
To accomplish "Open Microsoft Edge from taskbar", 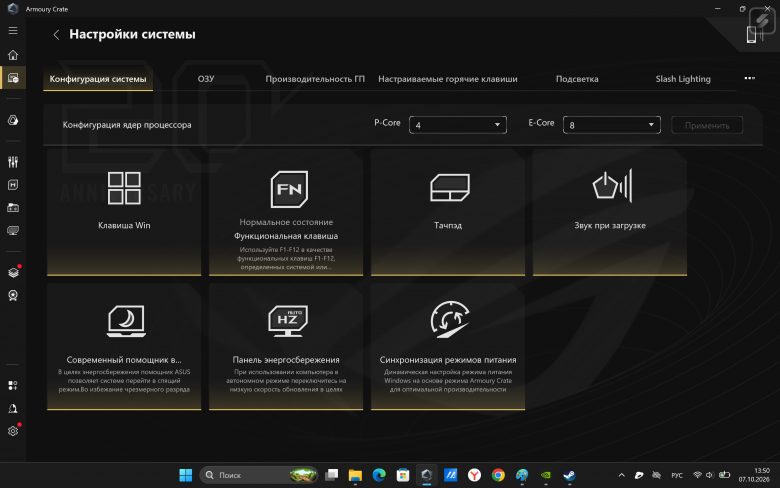I will coord(379,475).
